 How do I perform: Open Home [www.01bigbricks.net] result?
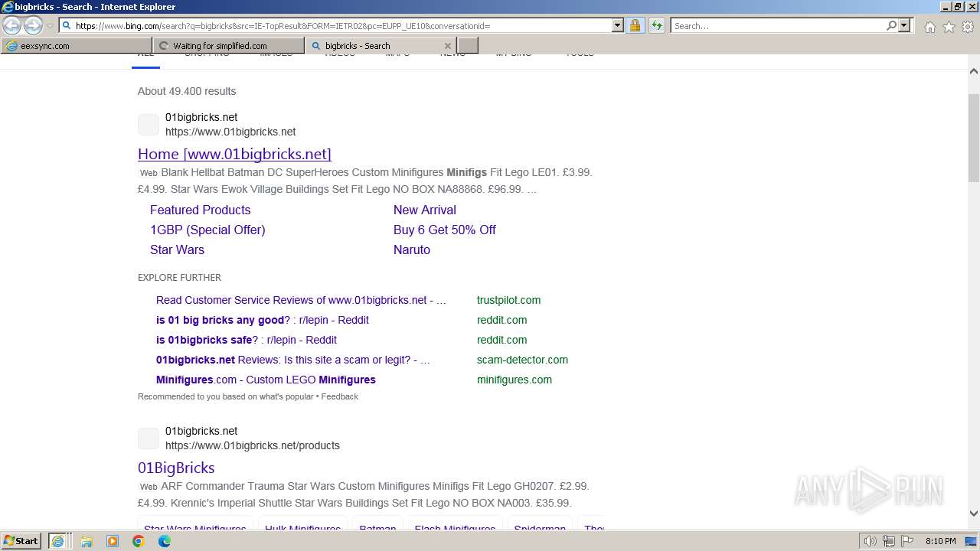[x=234, y=154]
